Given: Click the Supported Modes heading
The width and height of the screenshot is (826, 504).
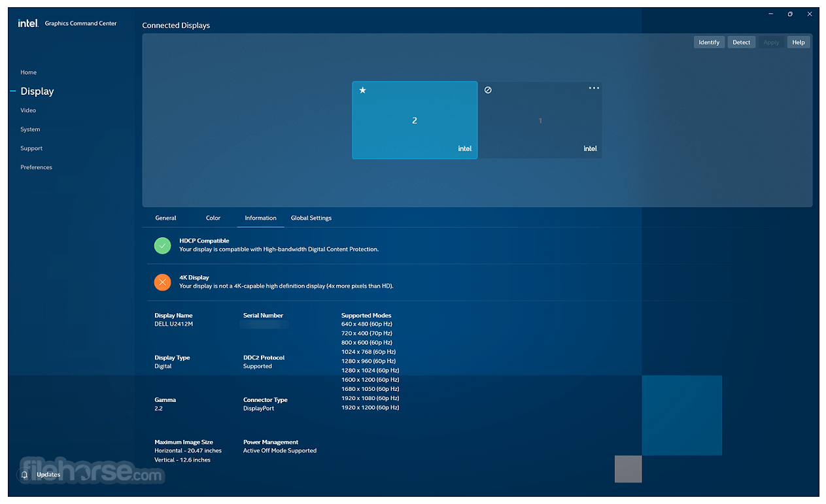Looking at the screenshot, I should point(366,316).
